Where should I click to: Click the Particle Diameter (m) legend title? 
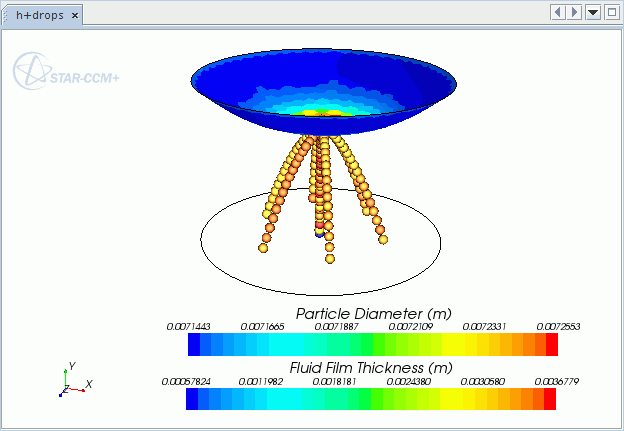(x=371, y=314)
